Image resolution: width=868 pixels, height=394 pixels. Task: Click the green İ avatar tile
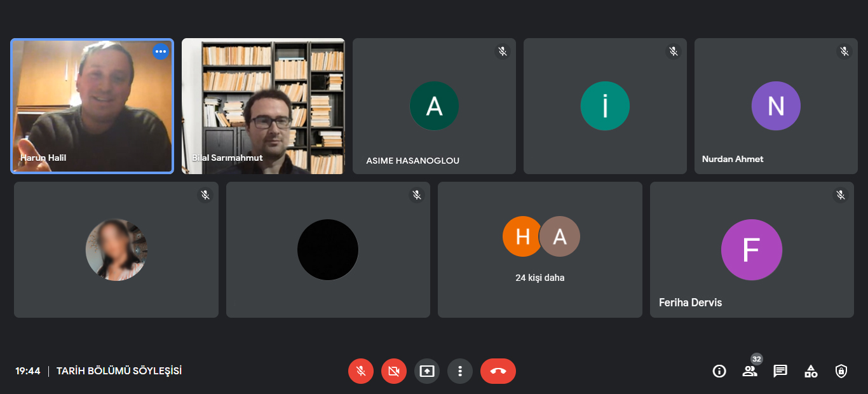[605, 106]
